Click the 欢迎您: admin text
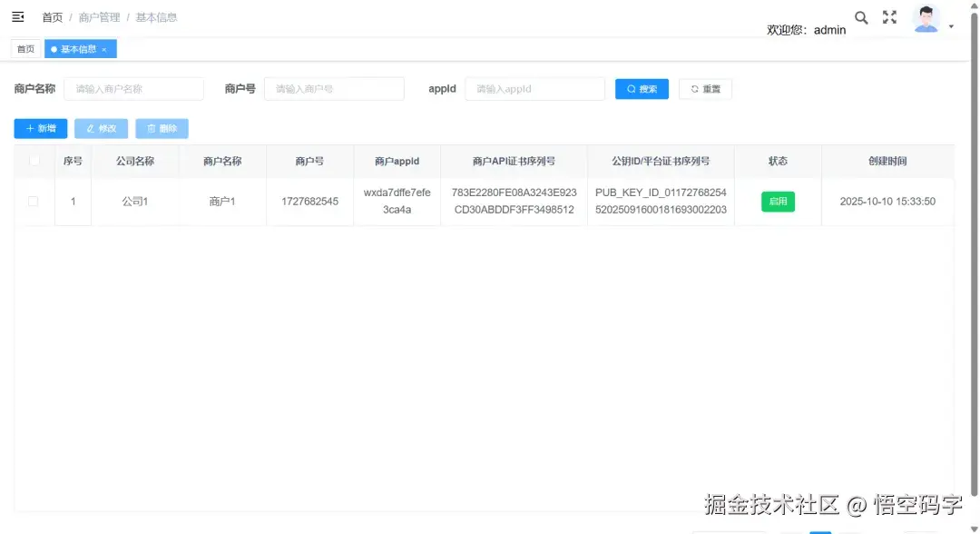980x534 pixels. (807, 30)
